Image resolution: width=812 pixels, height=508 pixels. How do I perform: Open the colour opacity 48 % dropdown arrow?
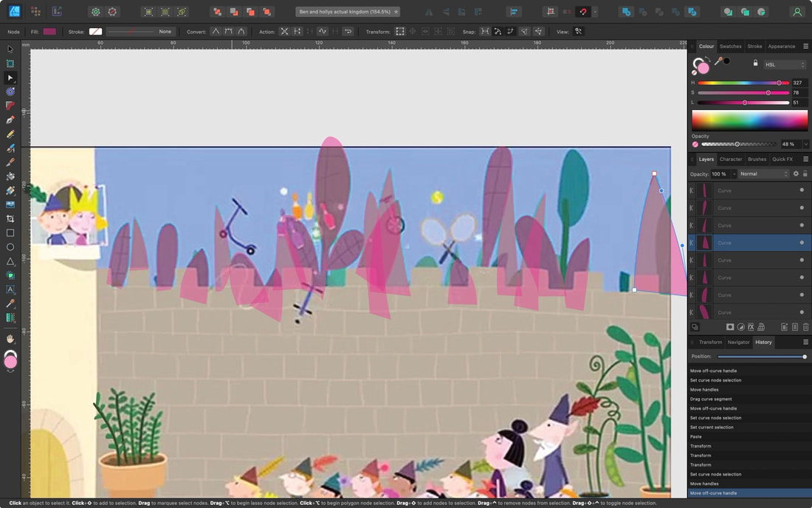(x=805, y=145)
